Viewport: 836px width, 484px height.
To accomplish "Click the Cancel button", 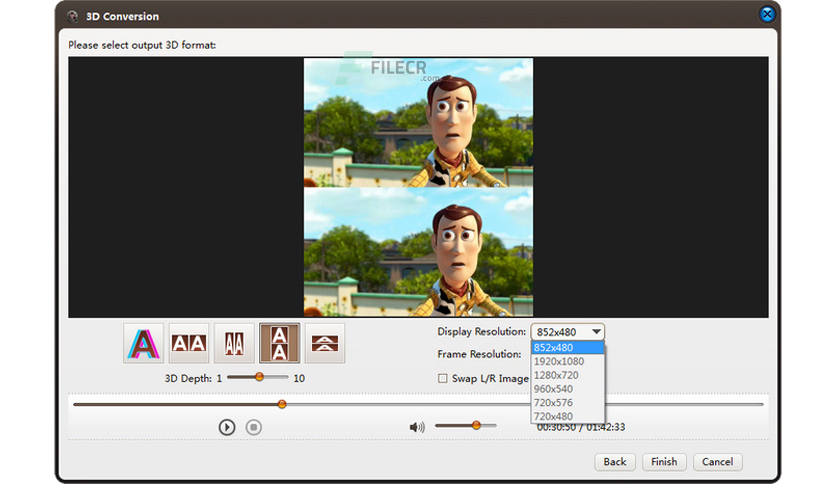I will point(717,462).
